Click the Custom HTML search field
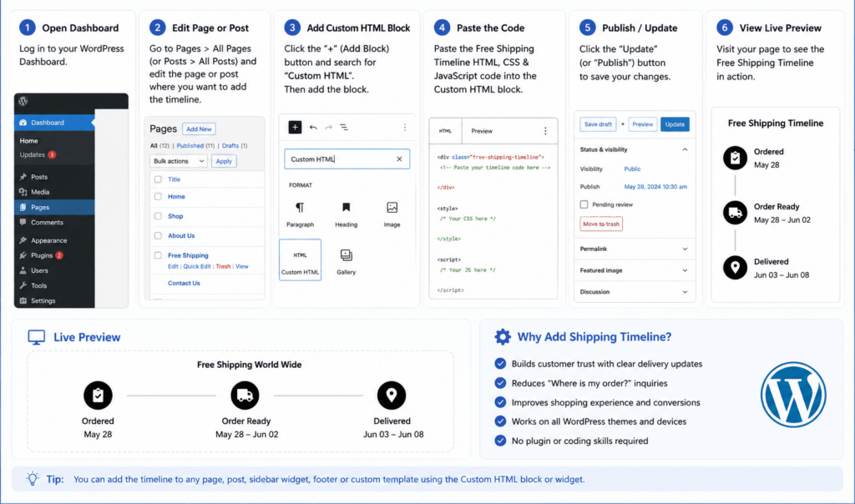855x504 pixels. [347, 159]
